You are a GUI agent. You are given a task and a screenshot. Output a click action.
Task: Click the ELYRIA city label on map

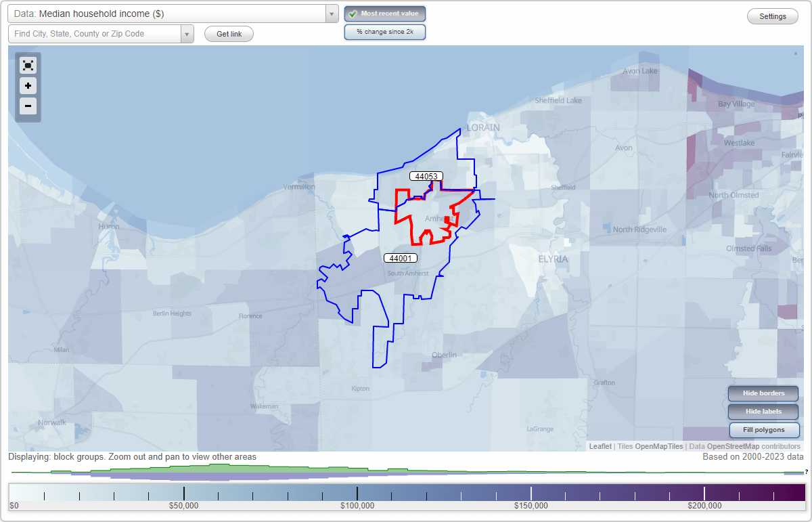553,259
